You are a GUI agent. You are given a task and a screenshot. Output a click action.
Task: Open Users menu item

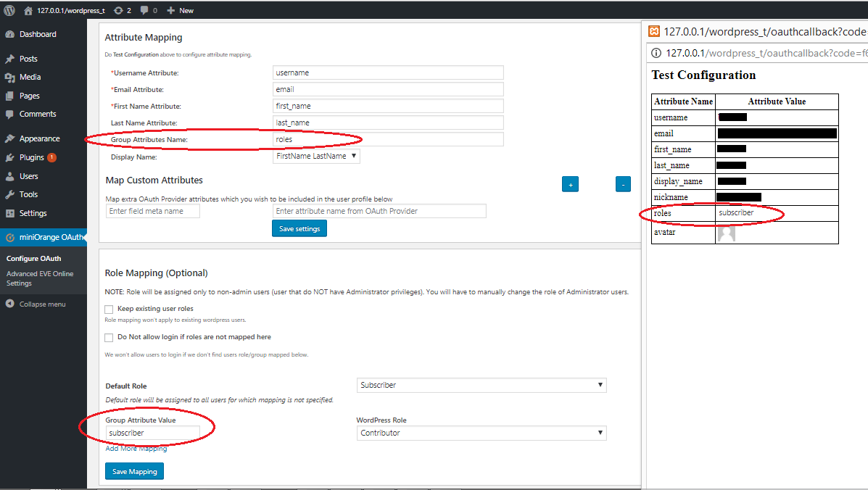pos(29,176)
